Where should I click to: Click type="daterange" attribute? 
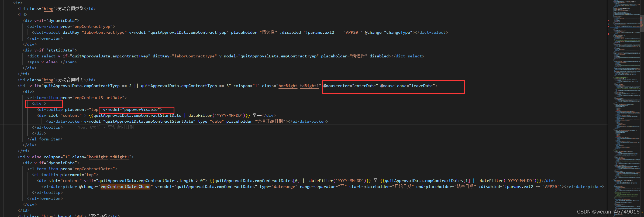pyautogui.click(x=278, y=187)
